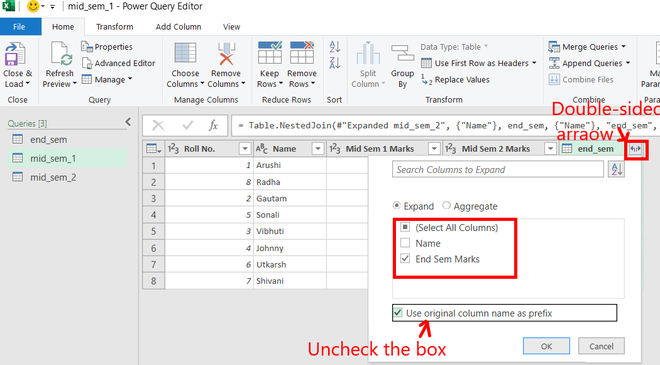Click the Keep Rows icon
This screenshot has width=660, height=365.
[270, 53]
